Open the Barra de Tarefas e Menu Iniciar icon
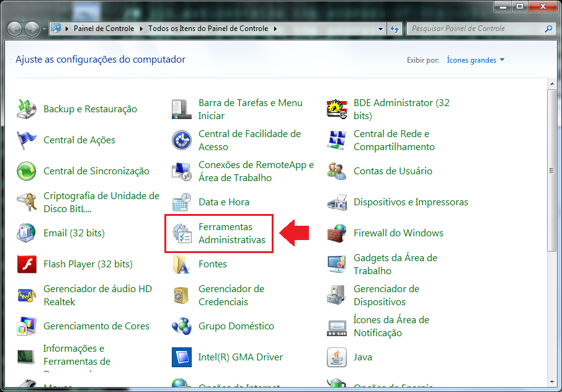This screenshot has height=392, width=562. click(182, 109)
